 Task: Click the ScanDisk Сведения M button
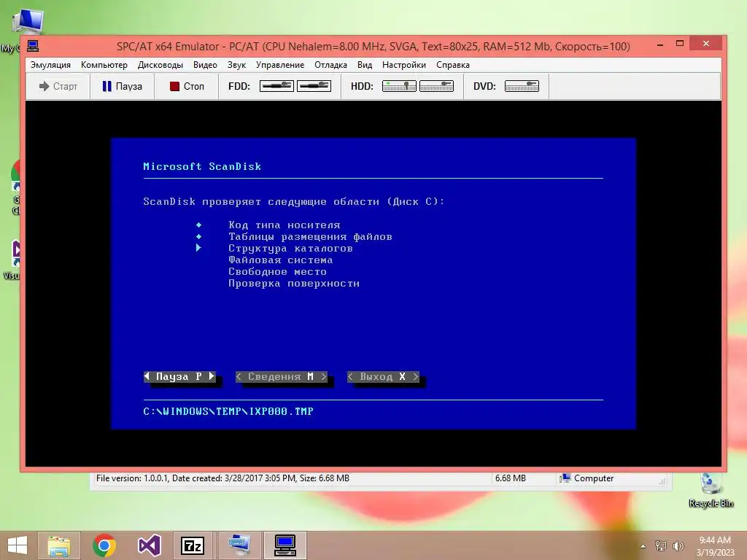click(282, 376)
